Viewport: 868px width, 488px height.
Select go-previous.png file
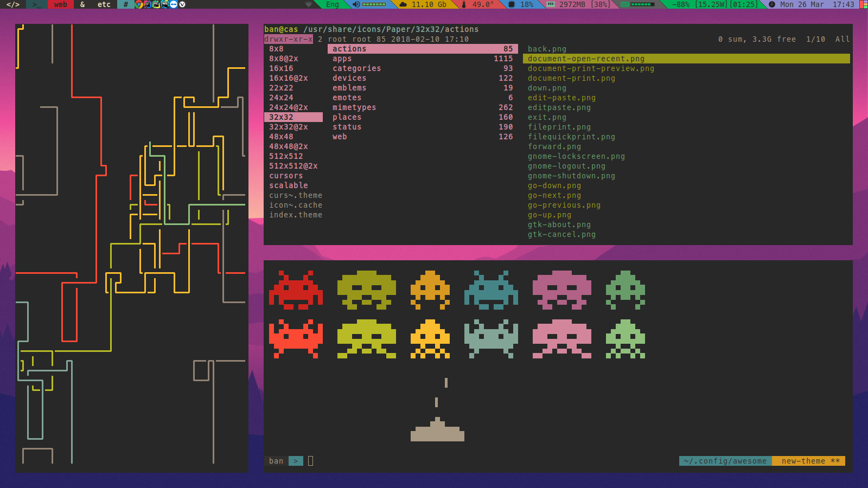(564, 205)
